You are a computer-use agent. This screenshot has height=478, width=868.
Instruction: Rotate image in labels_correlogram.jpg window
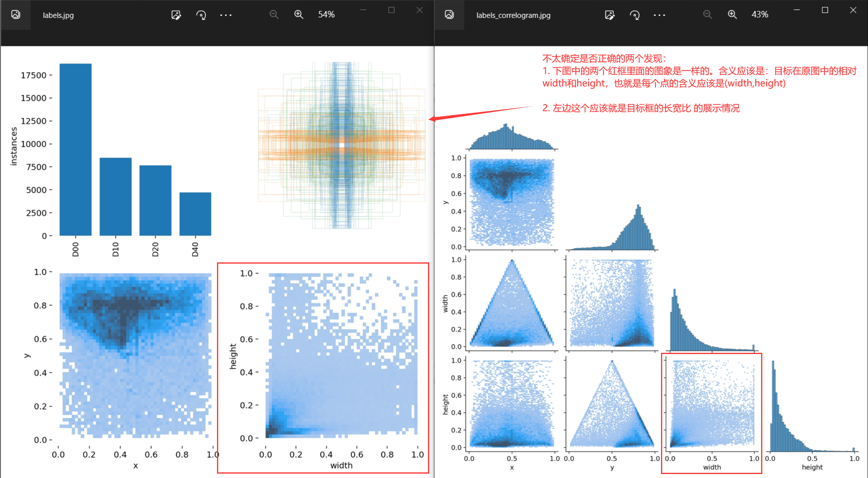(x=635, y=15)
